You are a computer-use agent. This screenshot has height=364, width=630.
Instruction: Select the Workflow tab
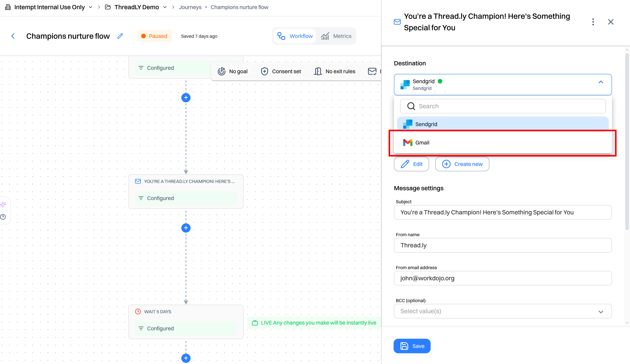(295, 36)
